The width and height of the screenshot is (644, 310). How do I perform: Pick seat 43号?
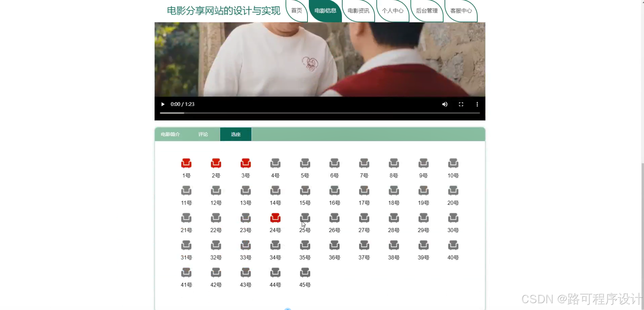point(245,272)
